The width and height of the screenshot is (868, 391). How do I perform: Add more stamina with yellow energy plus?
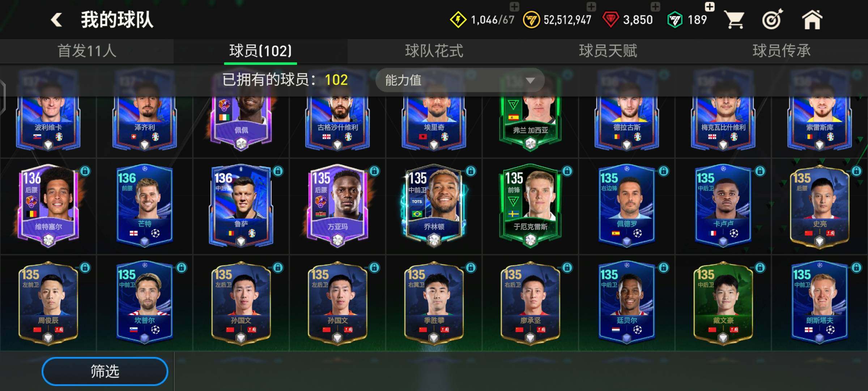pos(514,7)
